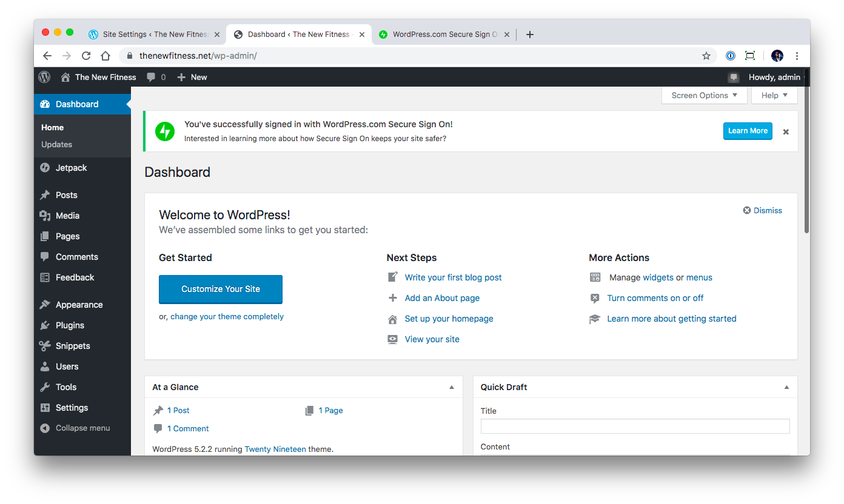Click the Tools wrench icon in the sidebar
The image size is (844, 504).
tap(45, 387)
